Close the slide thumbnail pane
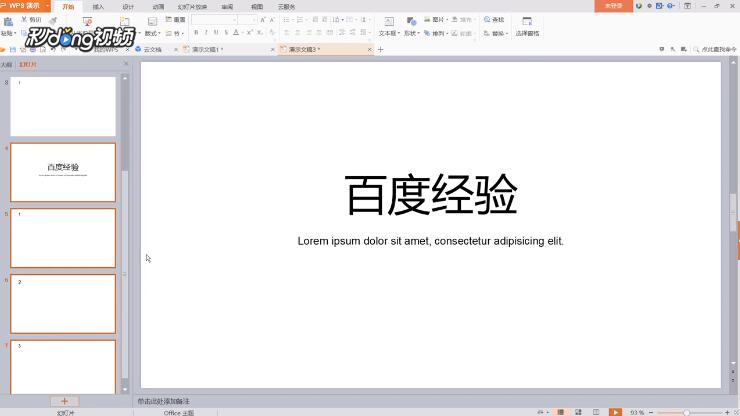This screenshot has width=740, height=416. coord(126,64)
